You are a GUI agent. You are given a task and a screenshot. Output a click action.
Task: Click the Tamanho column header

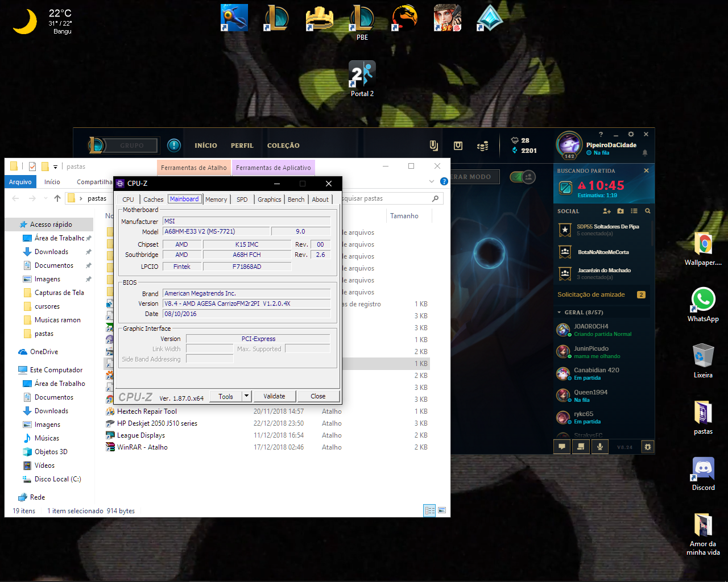coord(404,216)
